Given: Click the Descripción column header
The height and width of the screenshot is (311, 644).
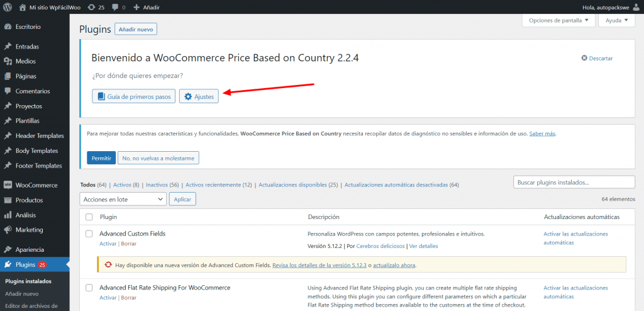Looking at the screenshot, I should (324, 217).
